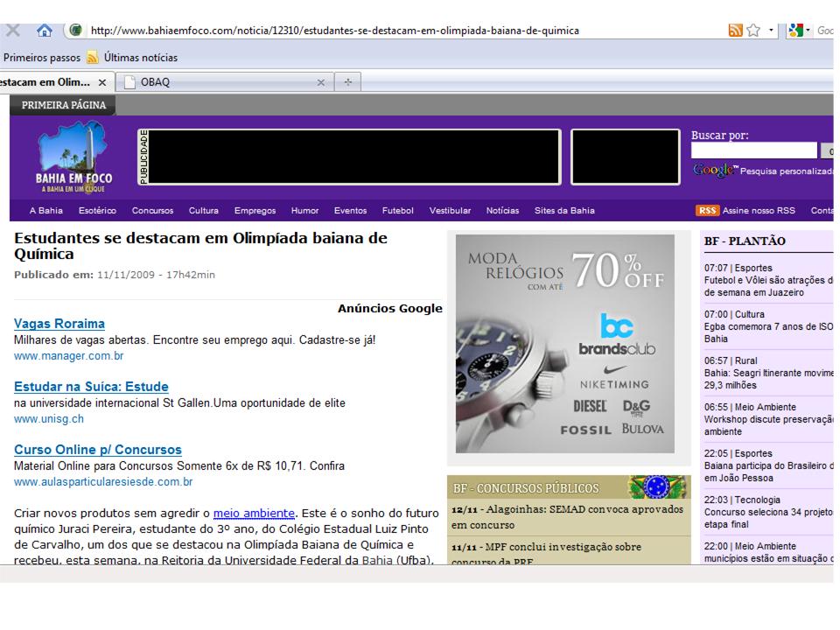Image resolution: width=840 pixels, height=630 pixels.
Task: Bookmark page with the star icon
Action: (753, 31)
